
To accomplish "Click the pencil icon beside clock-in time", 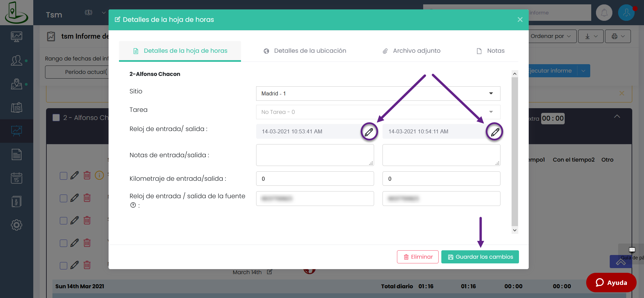I will tap(369, 132).
